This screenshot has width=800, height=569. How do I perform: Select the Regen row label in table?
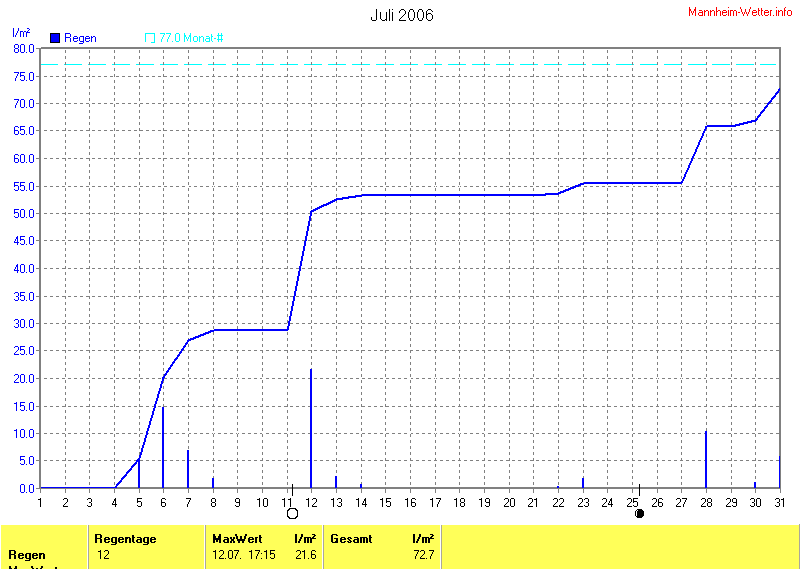27,554
